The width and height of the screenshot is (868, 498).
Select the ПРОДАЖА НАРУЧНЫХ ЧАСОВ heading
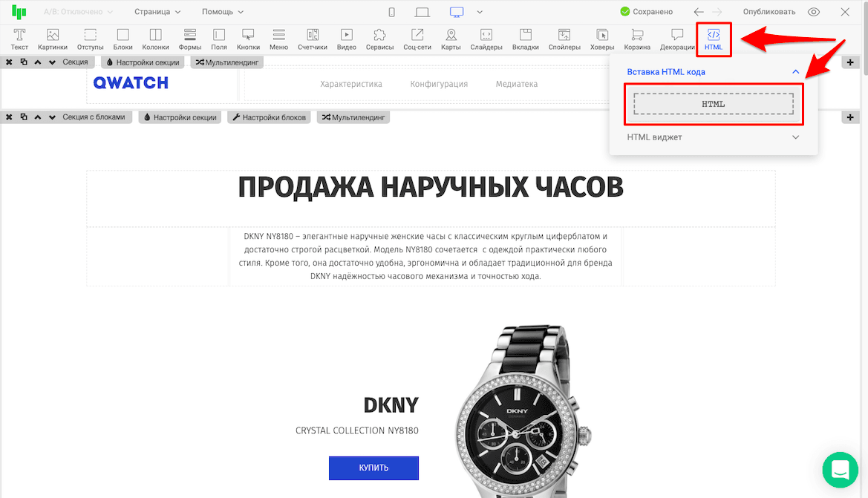coord(431,187)
